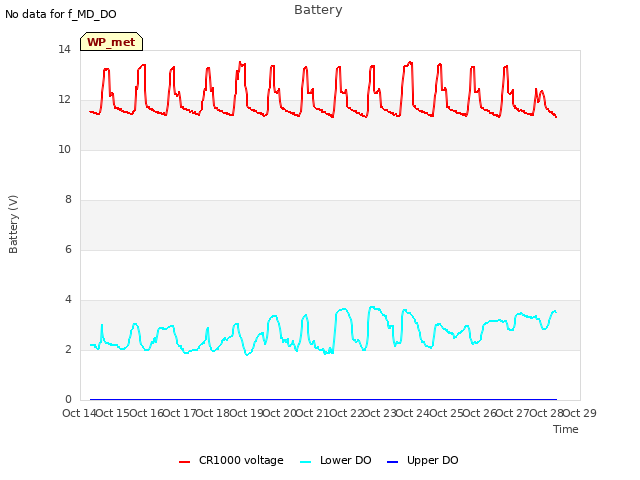Click the red CR1000 voltage legend swatch
This screenshot has height=480, width=640.
tap(184, 462)
